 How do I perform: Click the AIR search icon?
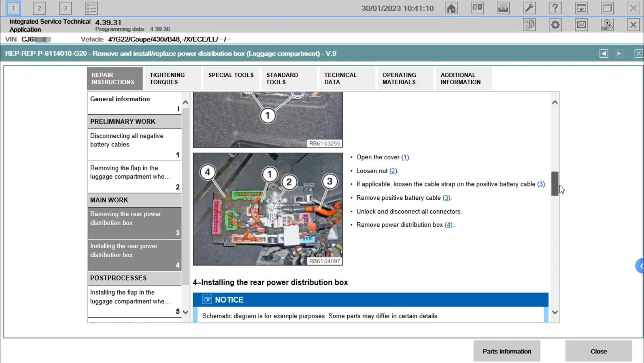[607, 25]
